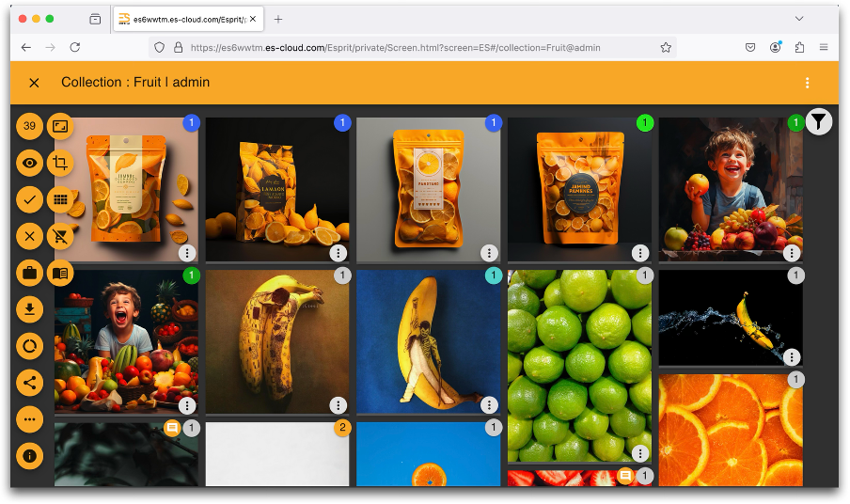Select the crop tool icon
The image size is (850, 504).
pyautogui.click(x=60, y=163)
